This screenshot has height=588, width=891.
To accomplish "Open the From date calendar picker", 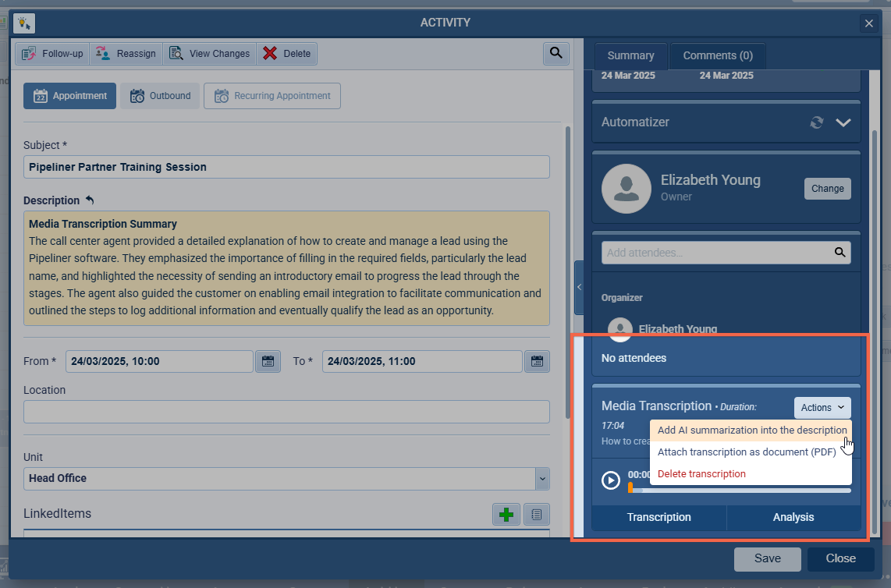I will (268, 361).
